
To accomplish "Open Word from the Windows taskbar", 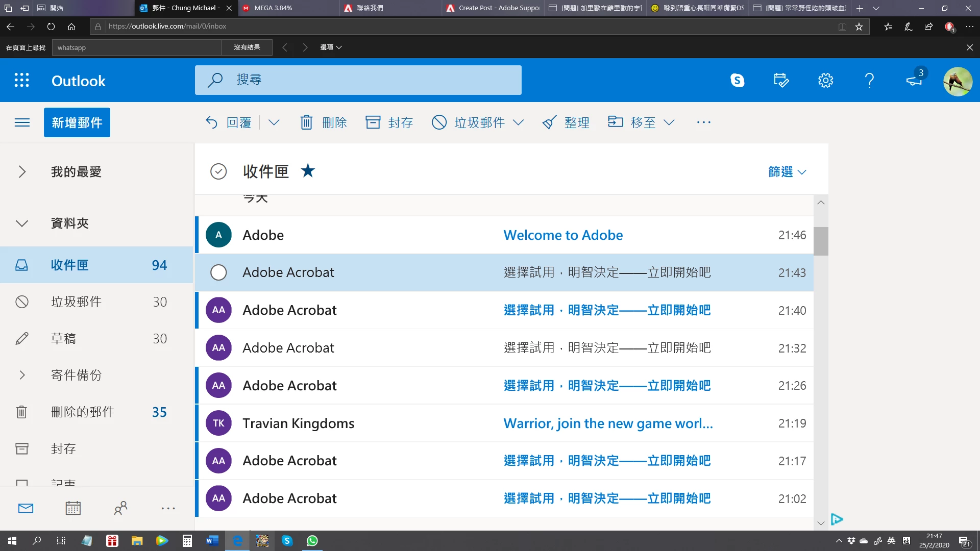I will [x=212, y=541].
